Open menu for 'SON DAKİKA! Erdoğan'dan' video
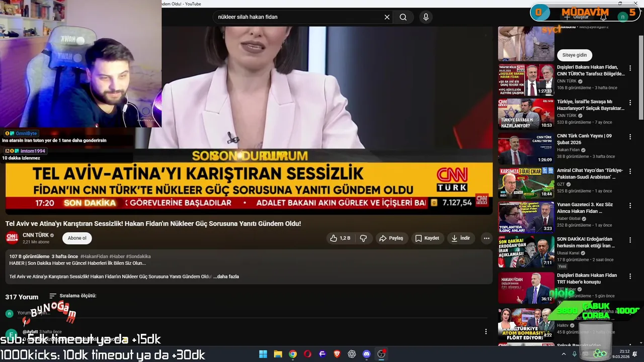The height and width of the screenshot is (362, 644). (x=630, y=239)
